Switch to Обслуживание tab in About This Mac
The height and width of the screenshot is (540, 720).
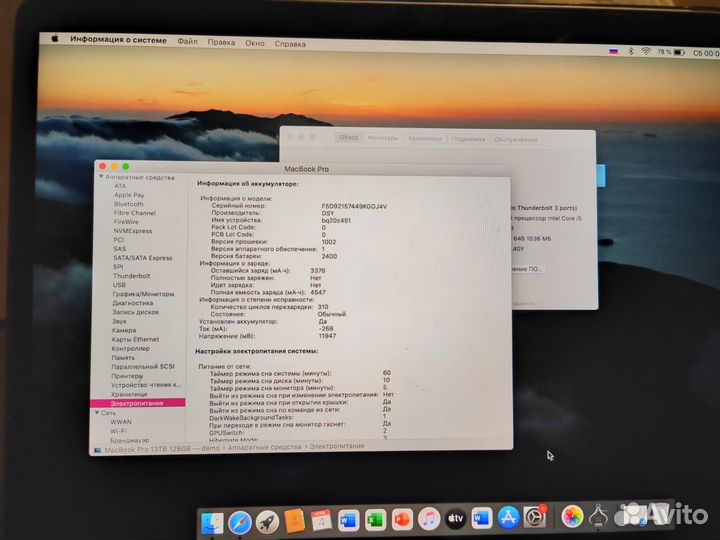point(516,139)
